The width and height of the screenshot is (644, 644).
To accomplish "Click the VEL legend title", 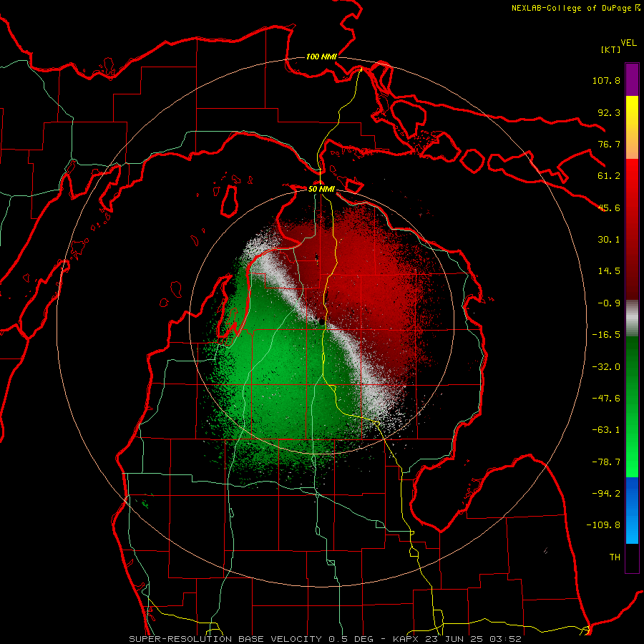I will [628, 43].
